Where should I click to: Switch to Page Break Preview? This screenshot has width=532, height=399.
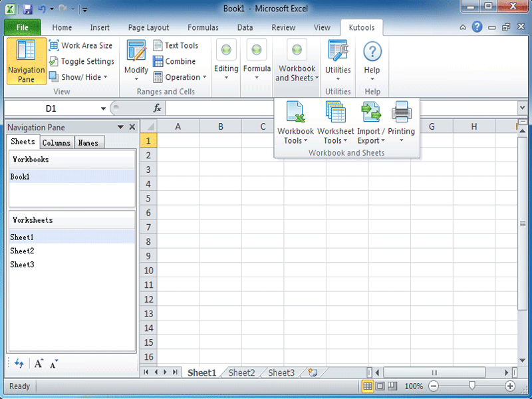pos(392,386)
